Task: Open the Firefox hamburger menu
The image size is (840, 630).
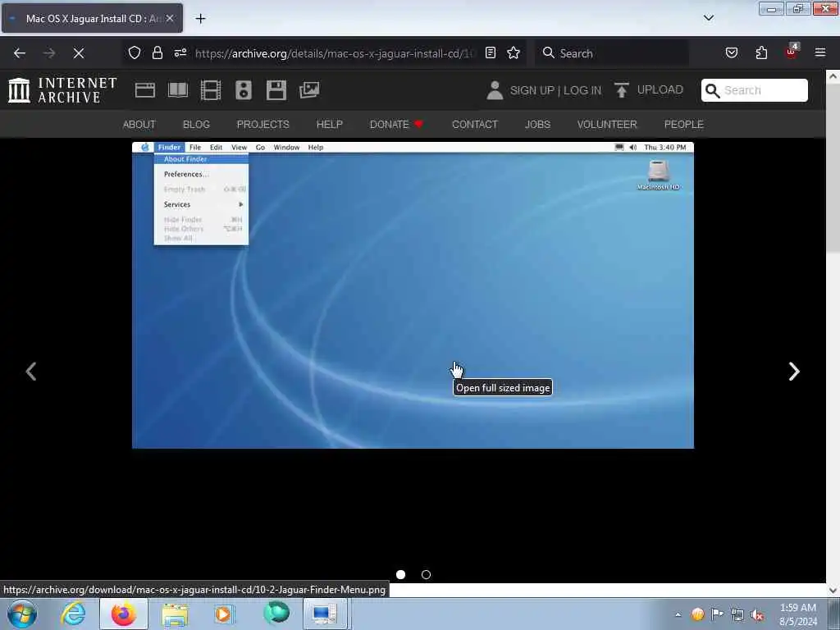Action: (820, 52)
